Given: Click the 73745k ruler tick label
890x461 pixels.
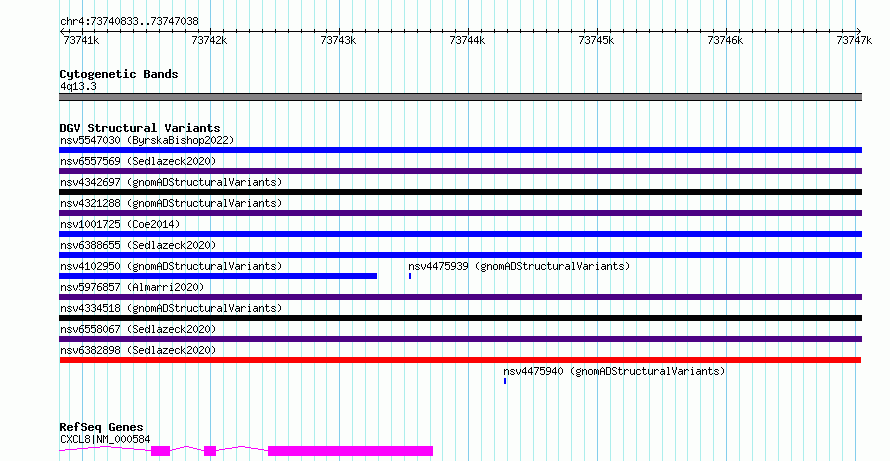Looking at the screenshot, I should coord(596,40).
